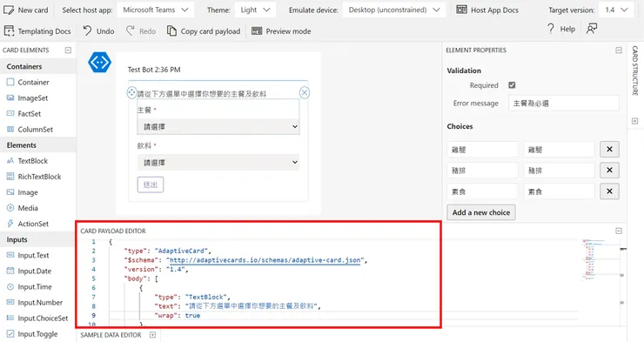Screen dimensions: 644x342
Task: Click the move handle on selected element
Action: [x=131, y=93]
